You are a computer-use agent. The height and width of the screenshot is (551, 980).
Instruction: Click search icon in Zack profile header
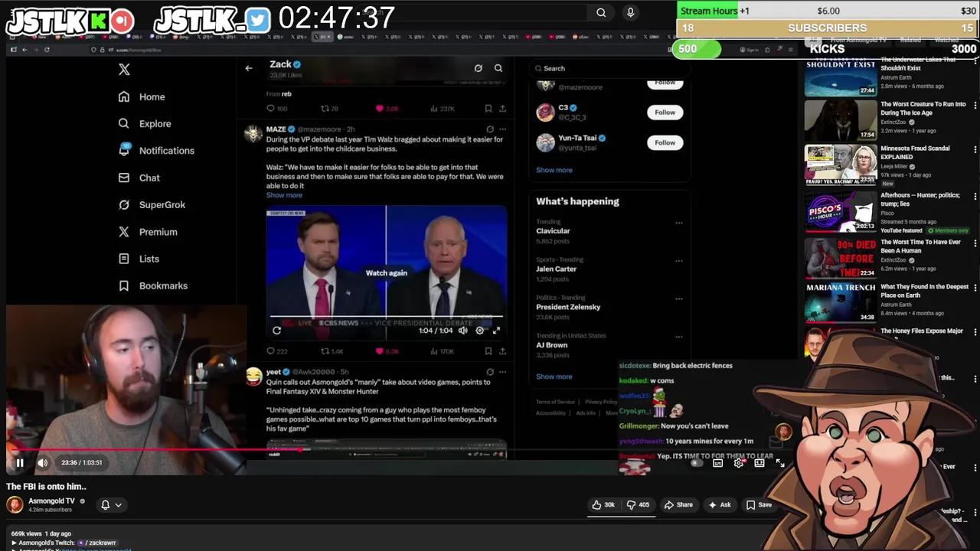point(498,68)
